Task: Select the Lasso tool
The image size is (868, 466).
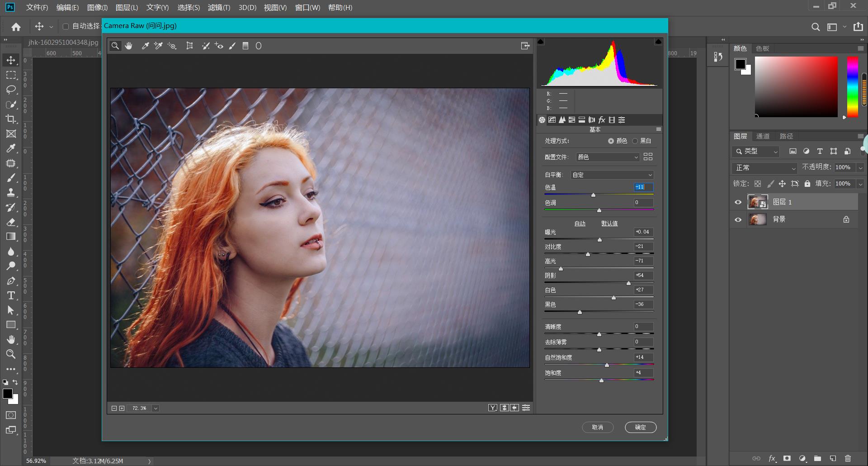Action: [x=11, y=90]
